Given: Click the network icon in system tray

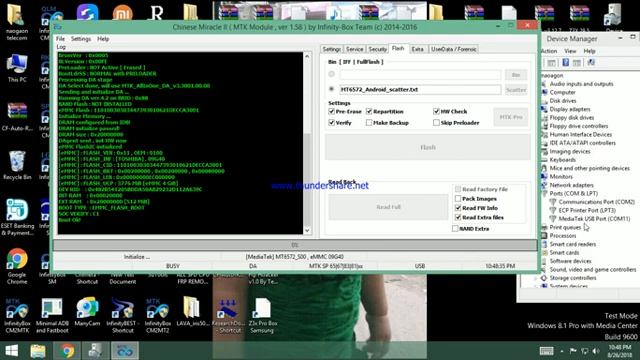Looking at the screenshot, I should point(584,351).
